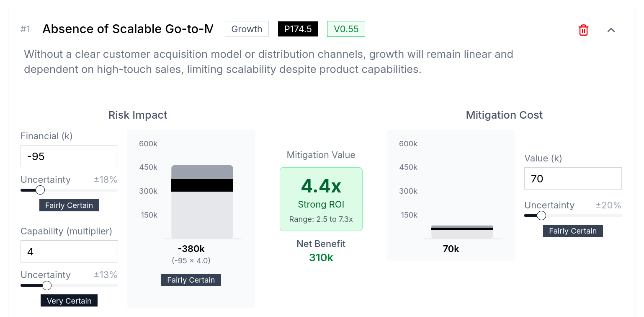Click the Mitigation Cost uncertainty slider handle
Screen dimensions: 644x317
point(541,216)
